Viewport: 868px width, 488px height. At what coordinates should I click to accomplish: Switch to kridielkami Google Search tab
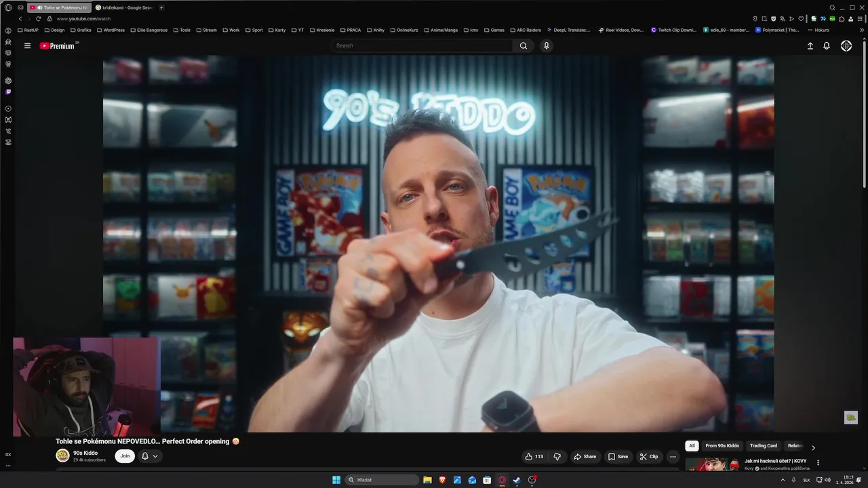tap(125, 7)
